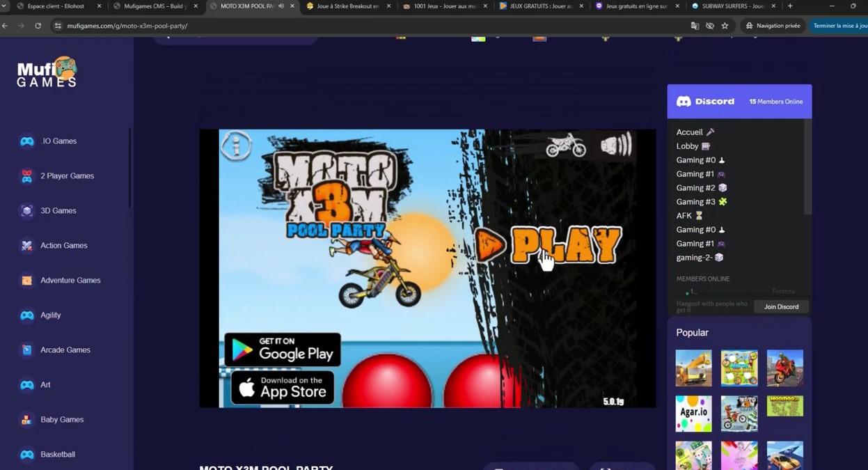Click the Join Discord button
868x470 pixels.
[781, 306]
